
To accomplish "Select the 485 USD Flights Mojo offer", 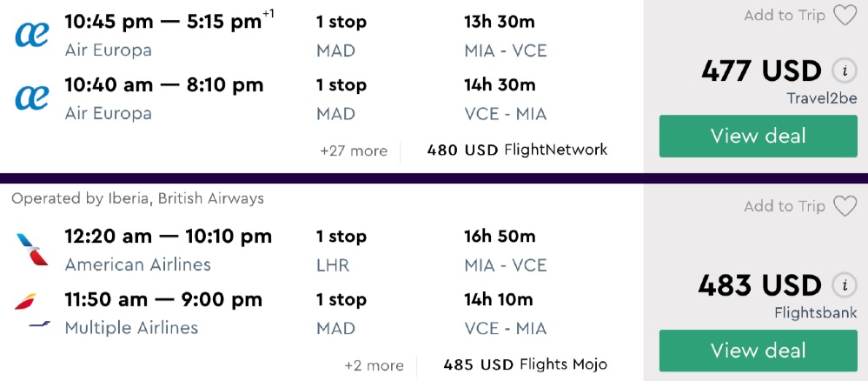I will point(525,364).
